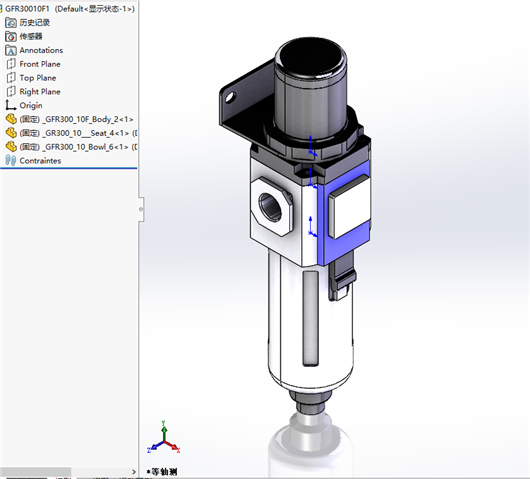This screenshot has width=530, height=479.
Task: Click the Origin icon
Action: click(x=10, y=105)
